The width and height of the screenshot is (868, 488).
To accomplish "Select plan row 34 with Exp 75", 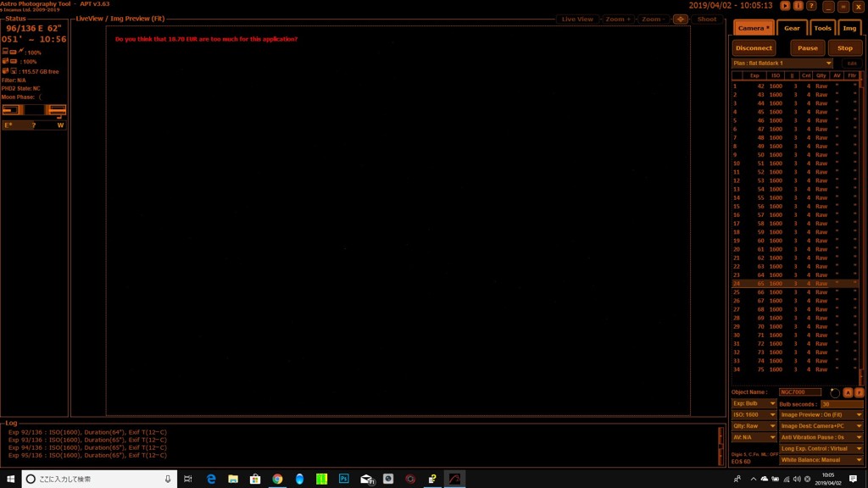I will coord(795,369).
